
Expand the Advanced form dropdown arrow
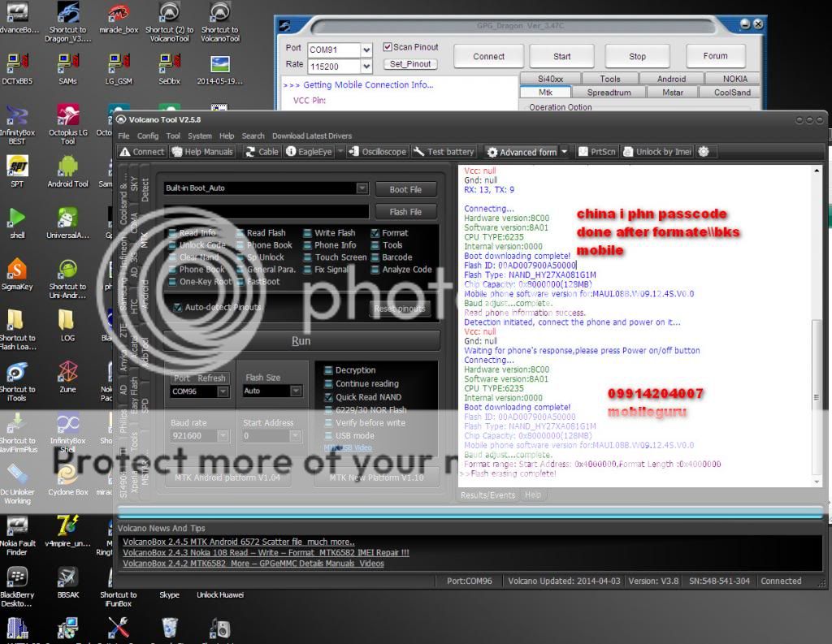pyautogui.click(x=564, y=152)
